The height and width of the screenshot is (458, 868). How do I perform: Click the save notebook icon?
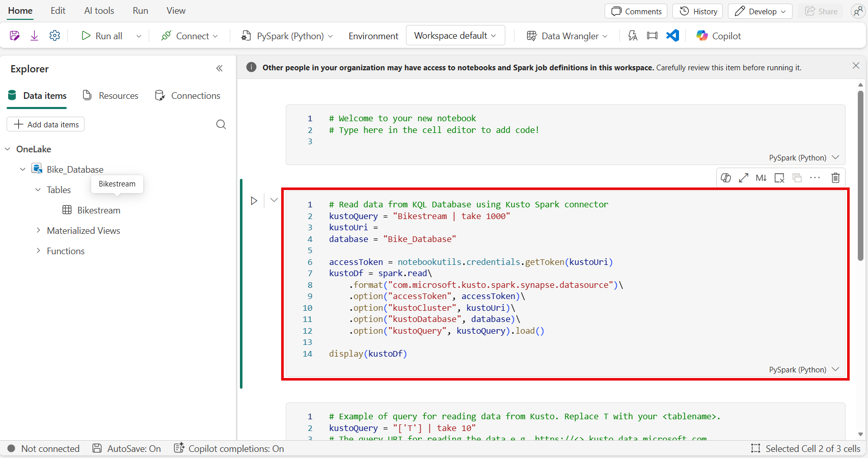click(15, 36)
